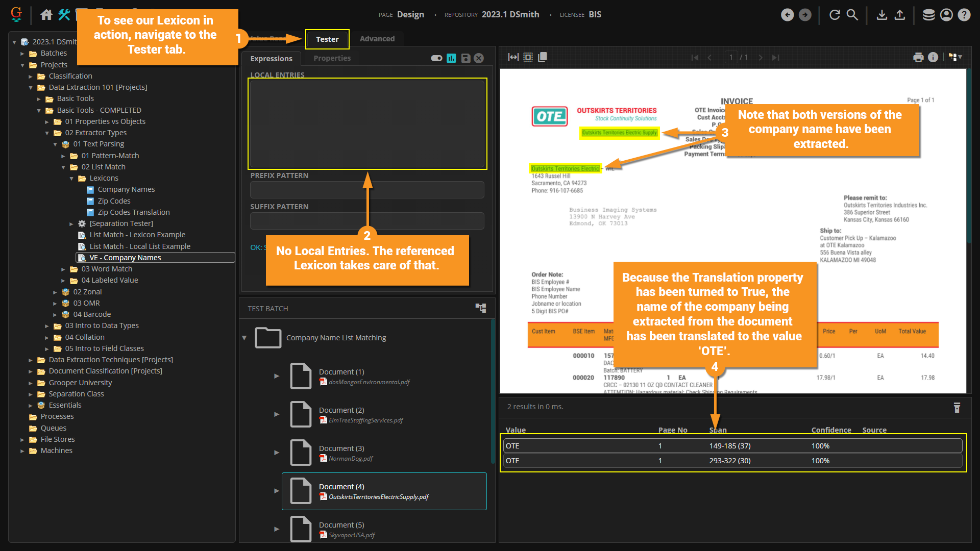Click the refresh icon in the top toolbar

[x=835, y=15]
